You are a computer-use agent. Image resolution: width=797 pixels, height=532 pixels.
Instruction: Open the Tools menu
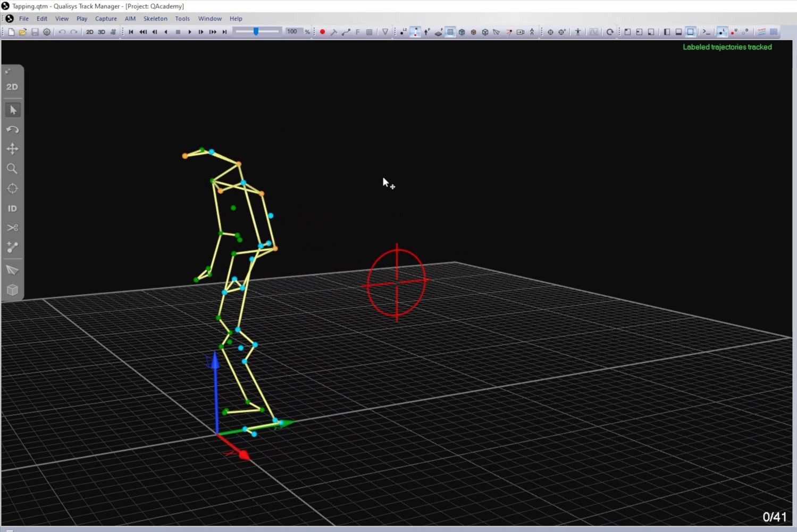tap(182, 19)
